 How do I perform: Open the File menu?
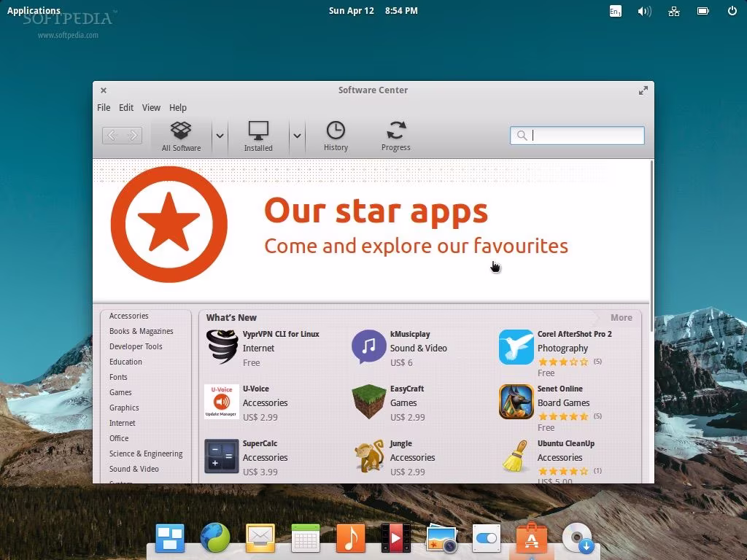(104, 108)
